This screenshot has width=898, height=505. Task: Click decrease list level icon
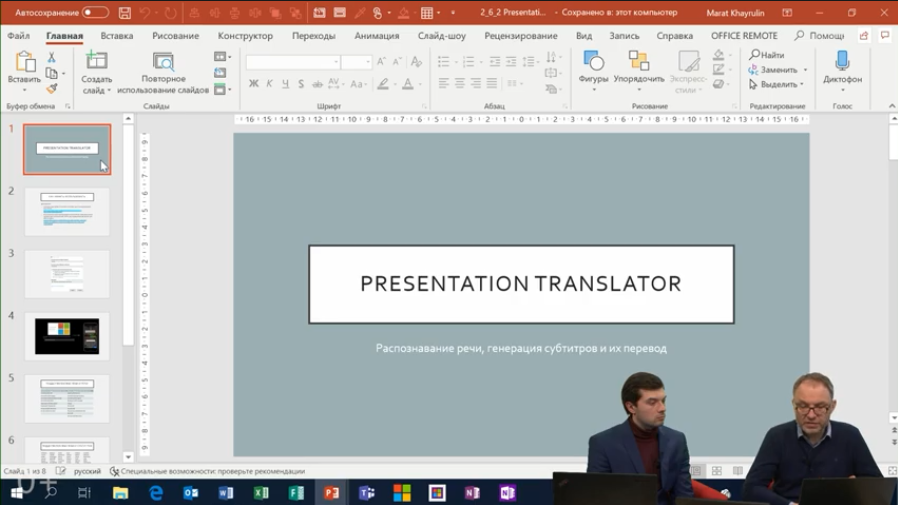[x=495, y=61]
